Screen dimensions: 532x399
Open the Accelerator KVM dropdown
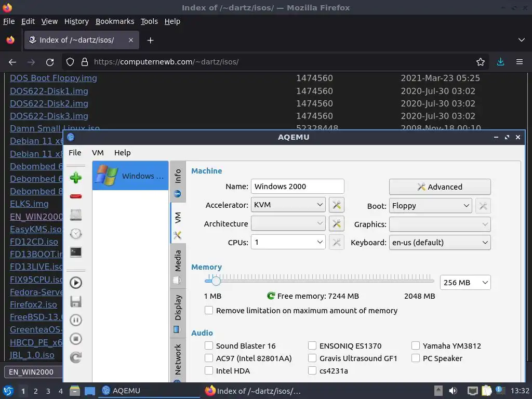coord(288,205)
